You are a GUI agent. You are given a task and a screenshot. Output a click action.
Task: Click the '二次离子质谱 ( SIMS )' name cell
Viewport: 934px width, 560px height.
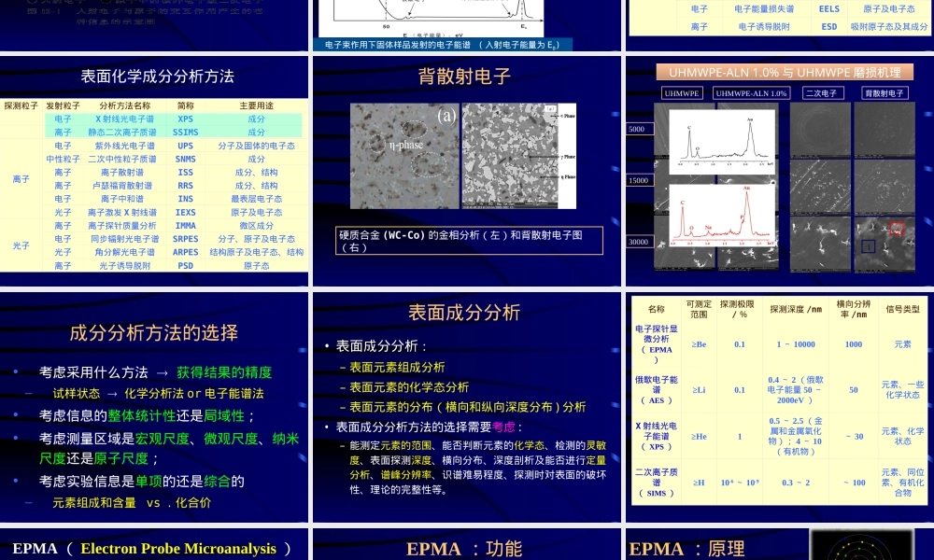pos(656,483)
